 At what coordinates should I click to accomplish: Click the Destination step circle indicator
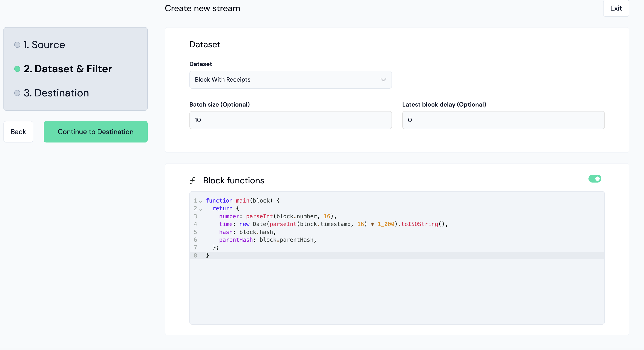(17, 93)
